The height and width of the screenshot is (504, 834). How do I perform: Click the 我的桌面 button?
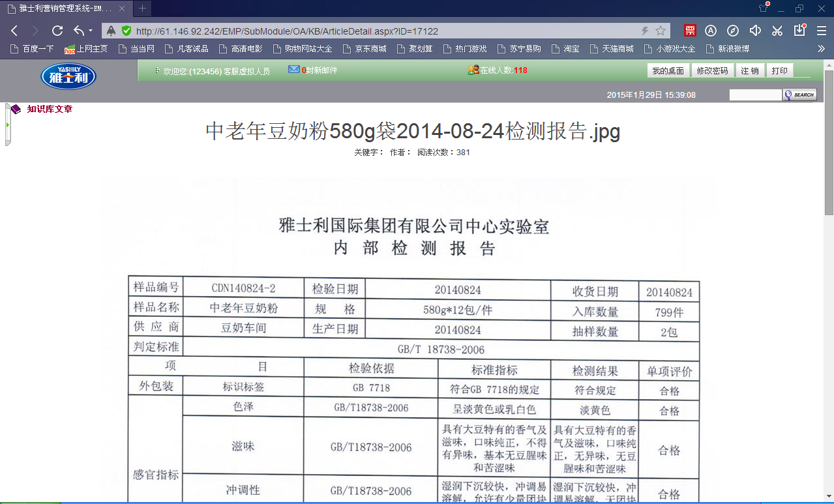(668, 70)
